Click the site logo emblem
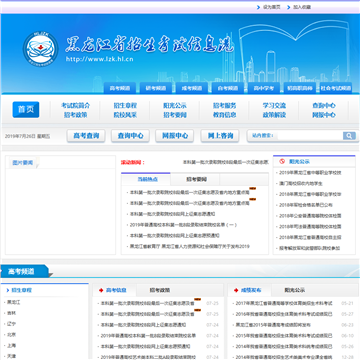This screenshot has height=360, width=360. click(x=41, y=49)
